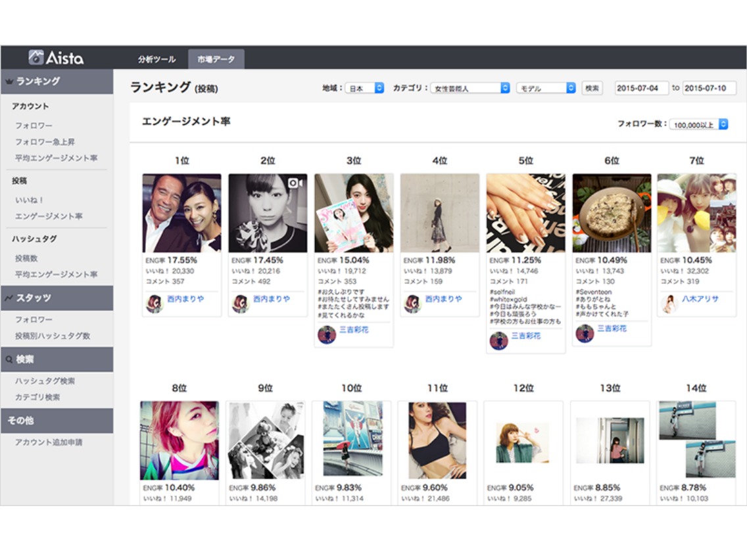
Task: Click the magnifier icon beside 検索
Action: click(9, 360)
